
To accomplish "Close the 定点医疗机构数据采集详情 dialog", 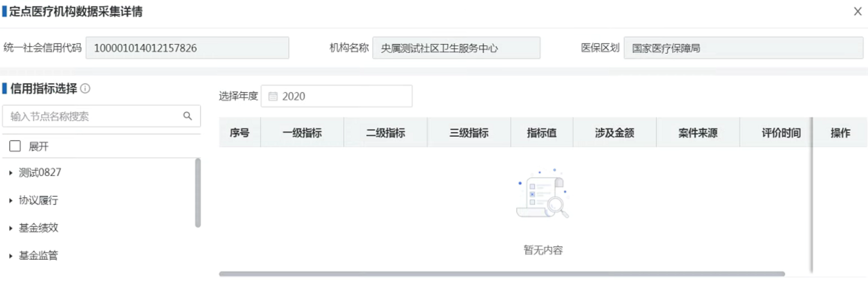I will click(x=858, y=11).
